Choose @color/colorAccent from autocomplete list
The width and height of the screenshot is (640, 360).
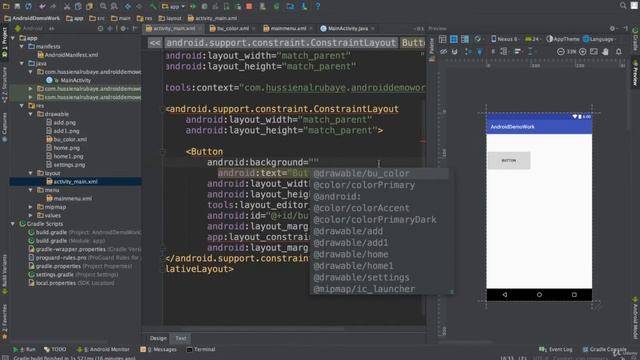[x=380, y=208]
